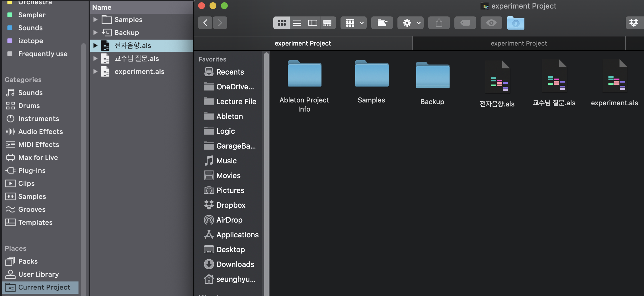This screenshot has width=644, height=296.
Task: Expand the 교수님 질문.als set in browser
Action: click(95, 58)
